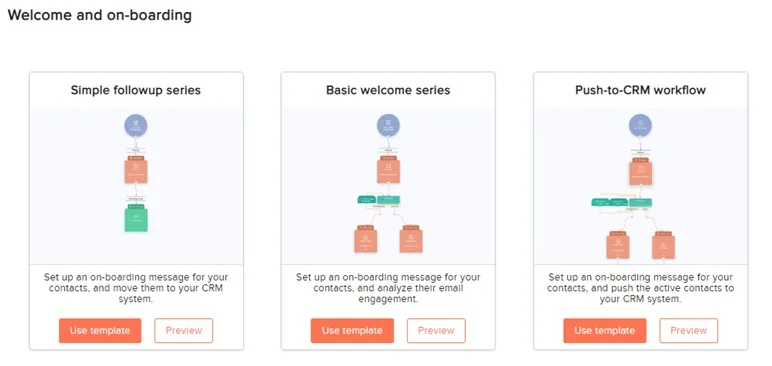Click bottom-right orange node in Push-to-CRM diagram
The image size is (772, 366).
coord(663,244)
